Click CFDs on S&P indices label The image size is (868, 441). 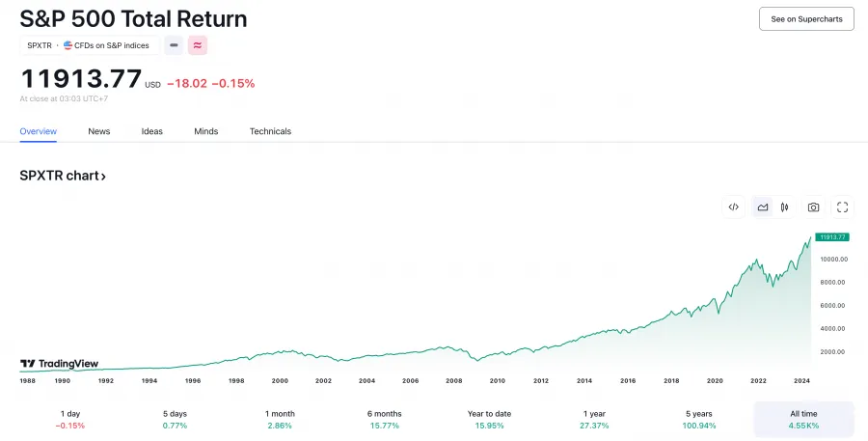111,45
